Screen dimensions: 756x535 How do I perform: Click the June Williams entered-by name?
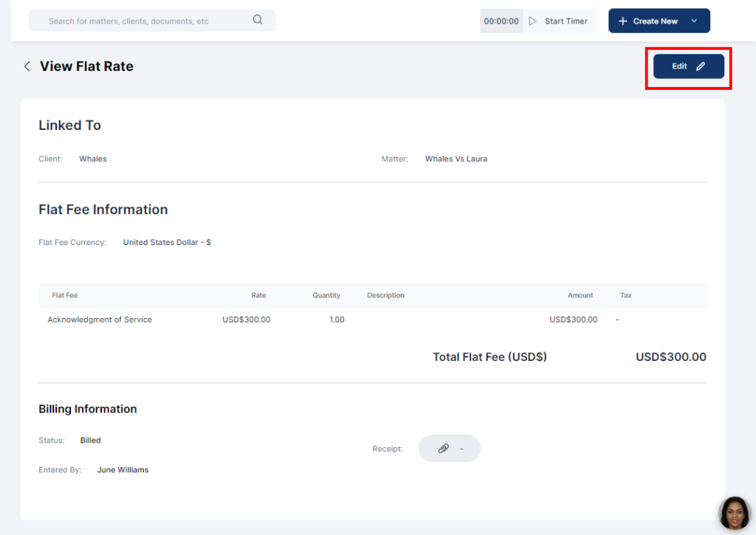tap(123, 470)
